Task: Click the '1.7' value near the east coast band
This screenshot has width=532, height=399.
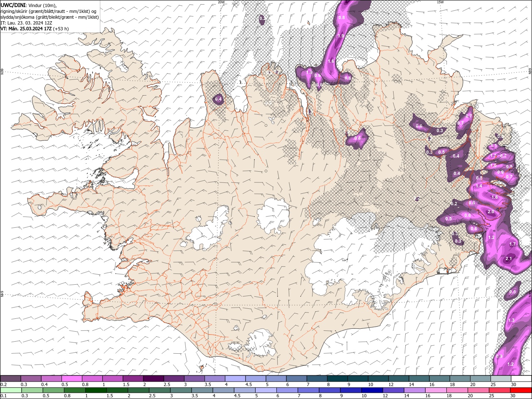Action: (x=512, y=244)
